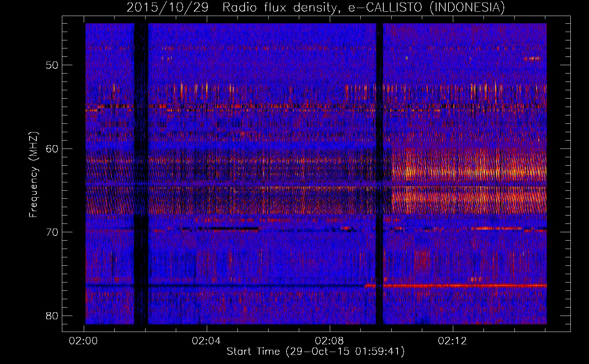Click the plot title "Radio flux density, e-CALLISTO (INDONESIA)"
This screenshot has width=589, height=364.
point(364,8)
